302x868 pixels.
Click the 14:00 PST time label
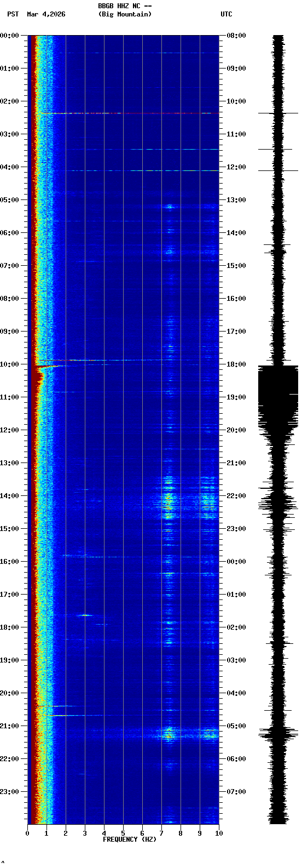click(9, 496)
